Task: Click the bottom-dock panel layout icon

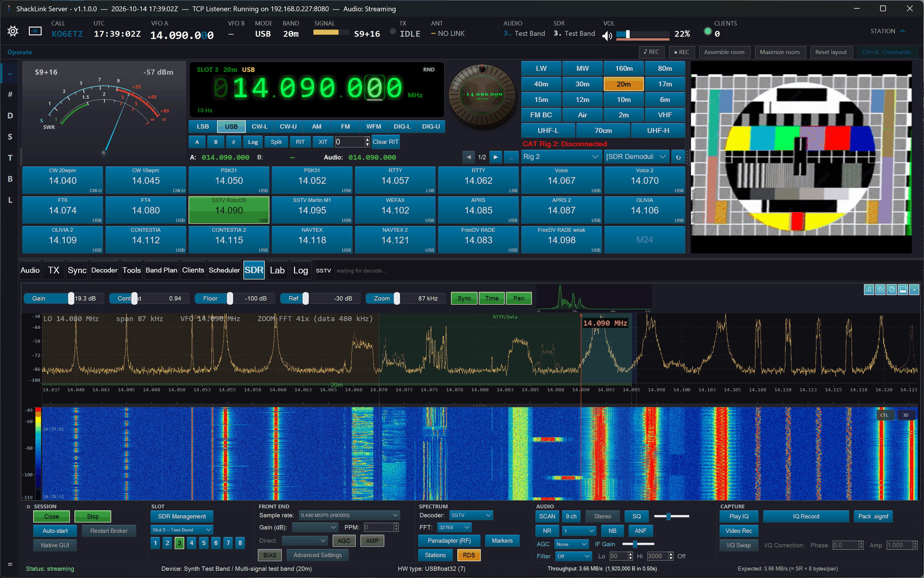Action: pyautogui.click(x=903, y=290)
